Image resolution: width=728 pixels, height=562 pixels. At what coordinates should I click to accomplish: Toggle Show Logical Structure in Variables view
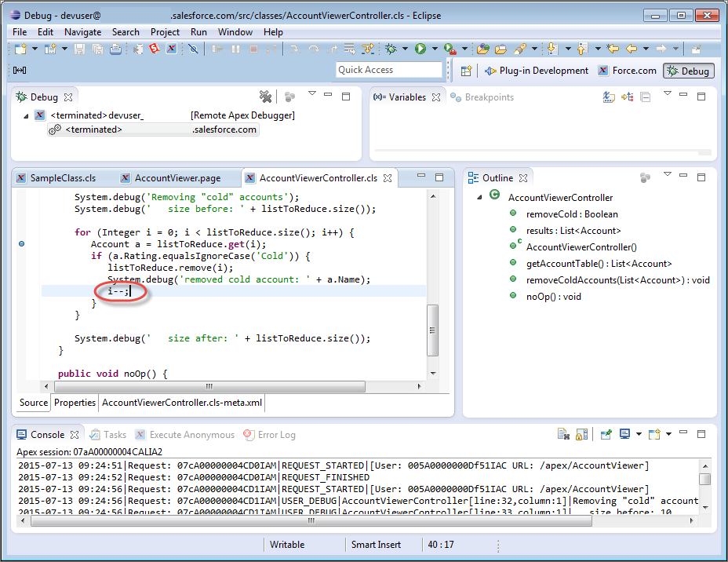click(628, 97)
